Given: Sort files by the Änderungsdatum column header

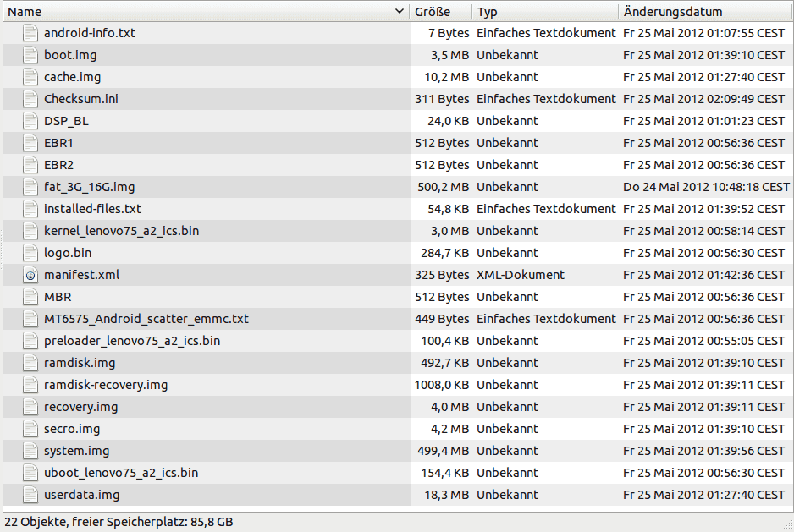Looking at the screenshot, I should pos(706,11).
